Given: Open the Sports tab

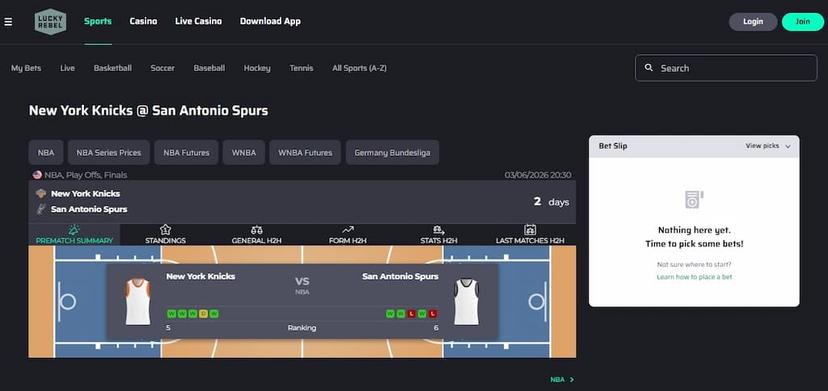Looking at the screenshot, I should pos(98,22).
